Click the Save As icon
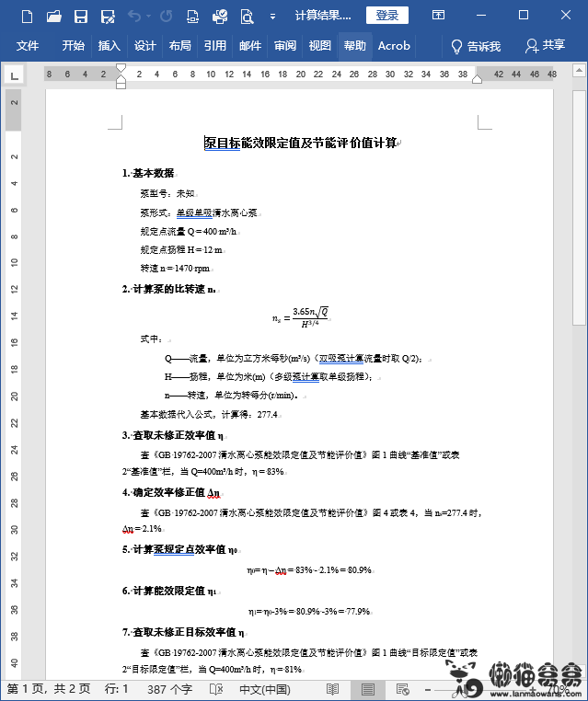588x701 pixels. [x=108, y=17]
